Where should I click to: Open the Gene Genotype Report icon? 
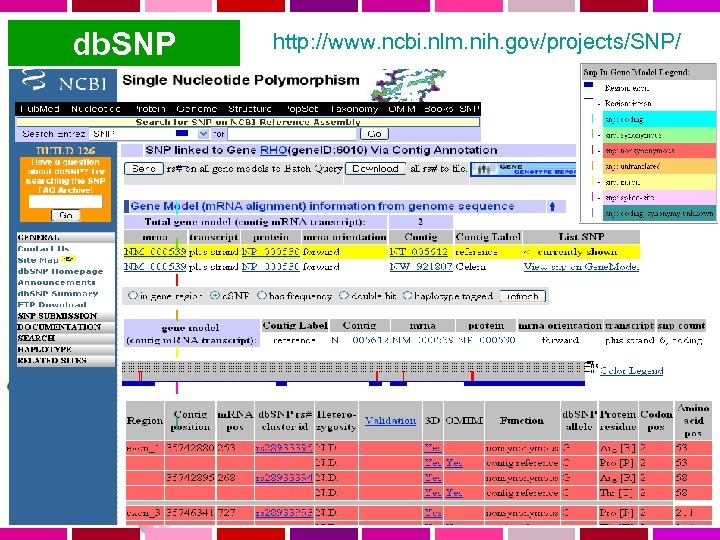coord(523,169)
